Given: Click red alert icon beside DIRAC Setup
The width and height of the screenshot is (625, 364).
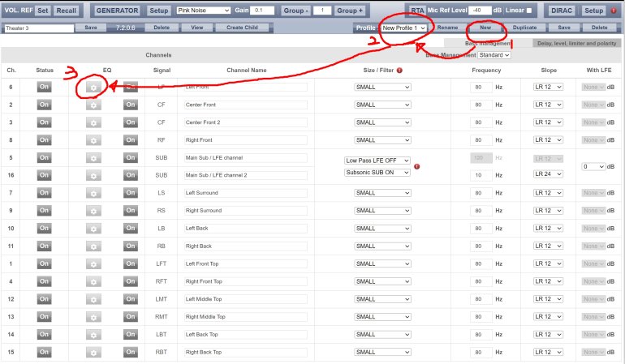Looking at the screenshot, I should click(614, 11).
